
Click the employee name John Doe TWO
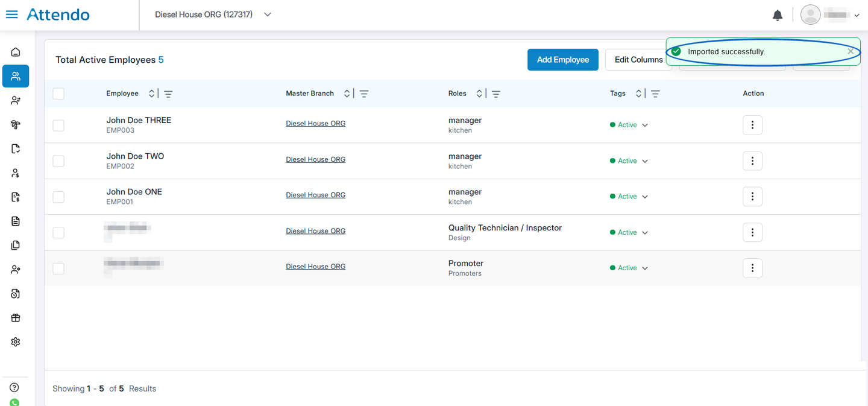(135, 156)
